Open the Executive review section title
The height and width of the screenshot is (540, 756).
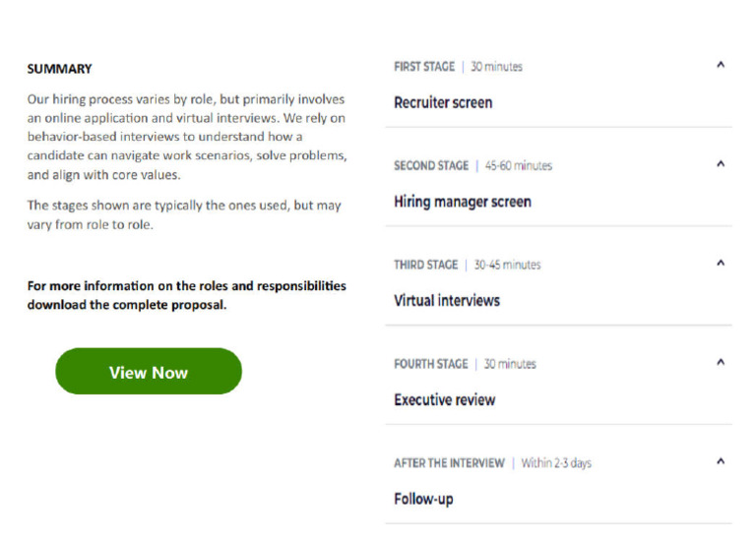tap(445, 399)
